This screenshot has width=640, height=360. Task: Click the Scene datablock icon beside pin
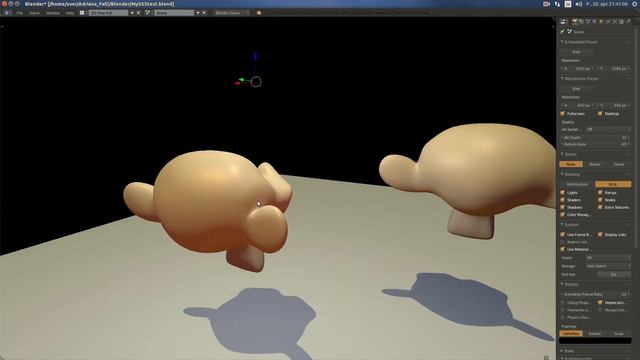[569, 31]
